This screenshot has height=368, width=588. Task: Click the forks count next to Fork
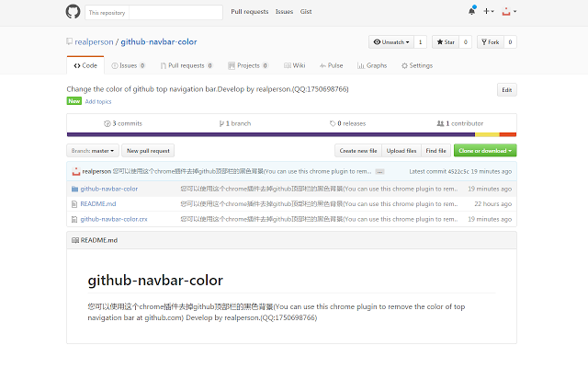(x=510, y=42)
